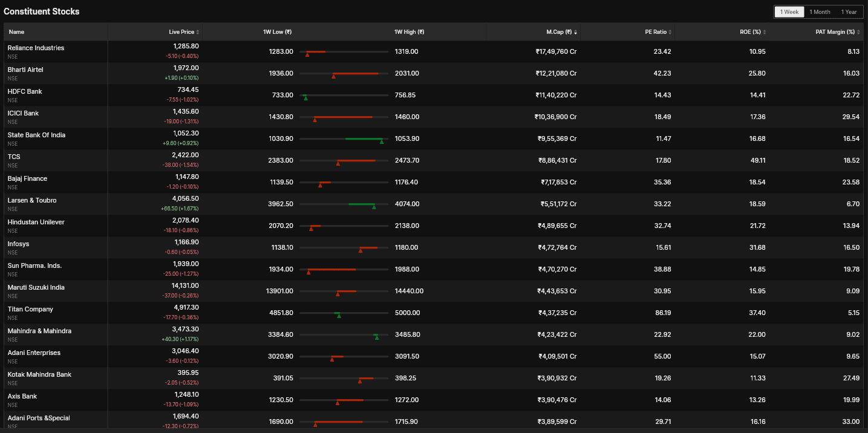Sort by PE Ratio arrow icon
The image size is (868, 433).
coord(671,32)
